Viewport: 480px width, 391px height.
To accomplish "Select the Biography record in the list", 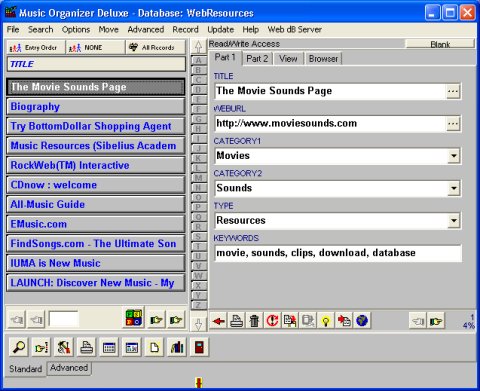I will tap(96, 107).
